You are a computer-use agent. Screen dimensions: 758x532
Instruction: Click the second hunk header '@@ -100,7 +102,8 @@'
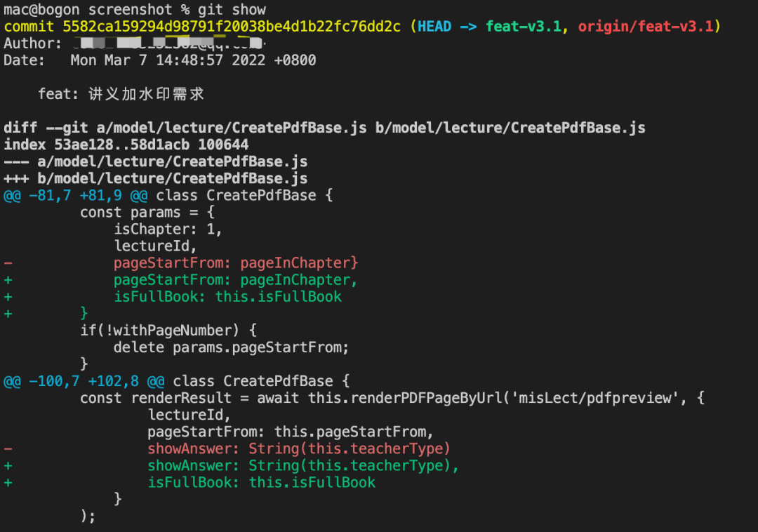click(84, 381)
